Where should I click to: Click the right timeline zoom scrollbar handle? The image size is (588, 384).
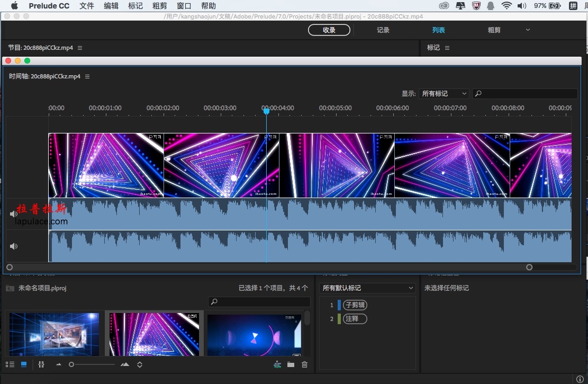click(529, 267)
